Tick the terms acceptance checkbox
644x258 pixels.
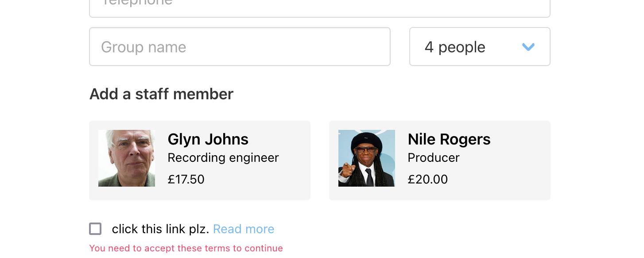tap(95, 229)
